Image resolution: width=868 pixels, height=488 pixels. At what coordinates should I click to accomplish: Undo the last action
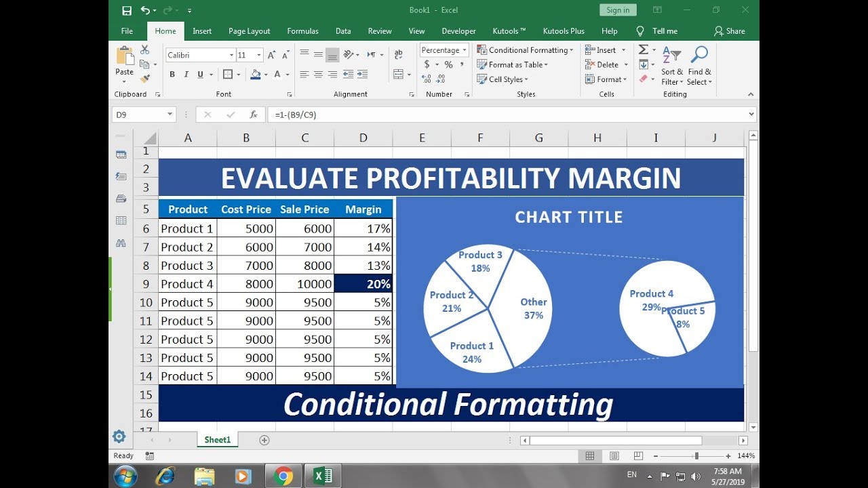pos(145,10)
